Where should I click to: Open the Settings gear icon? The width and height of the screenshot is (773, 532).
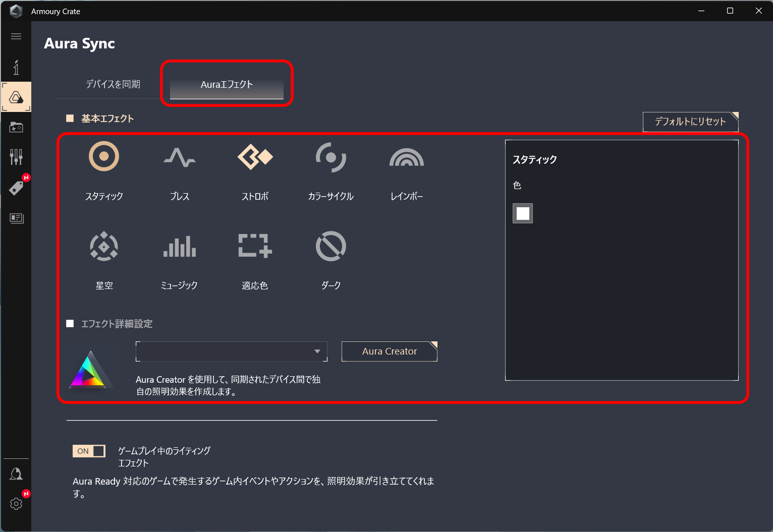tap(16, 504)
